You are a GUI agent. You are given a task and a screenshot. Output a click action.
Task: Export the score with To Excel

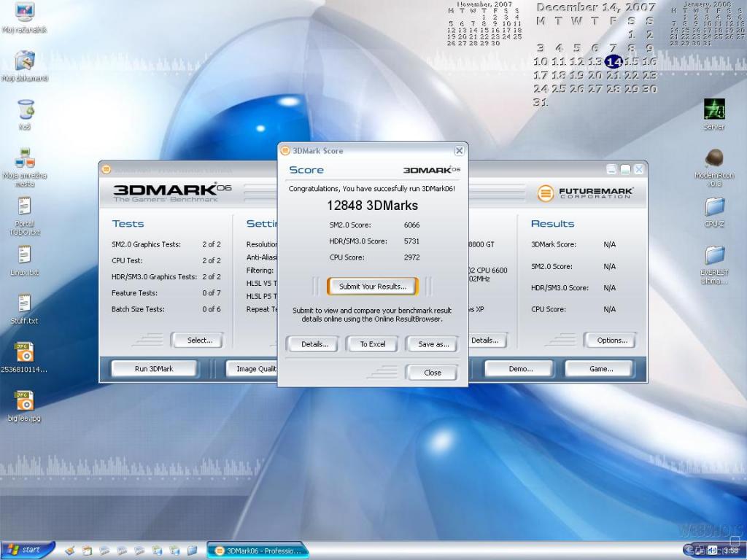click(373, 344)
